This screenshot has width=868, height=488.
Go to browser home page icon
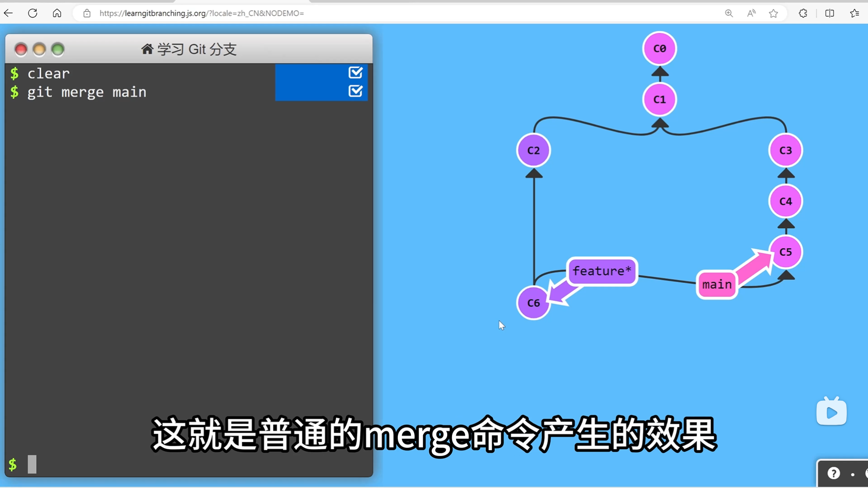tap(57, 13)
